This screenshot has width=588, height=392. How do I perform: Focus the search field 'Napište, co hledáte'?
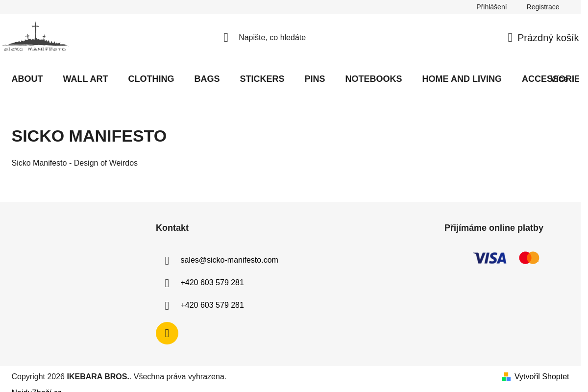pos(272,38)
